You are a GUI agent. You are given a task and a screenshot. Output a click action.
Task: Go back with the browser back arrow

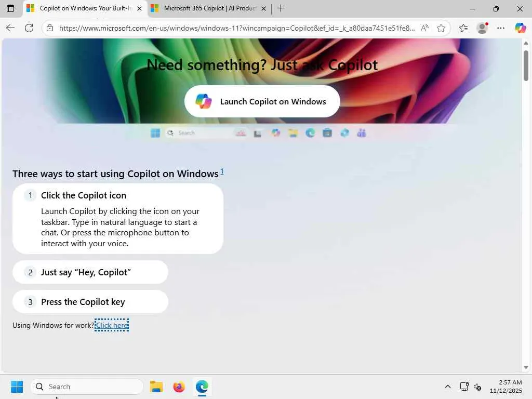[x=10, y=28]
